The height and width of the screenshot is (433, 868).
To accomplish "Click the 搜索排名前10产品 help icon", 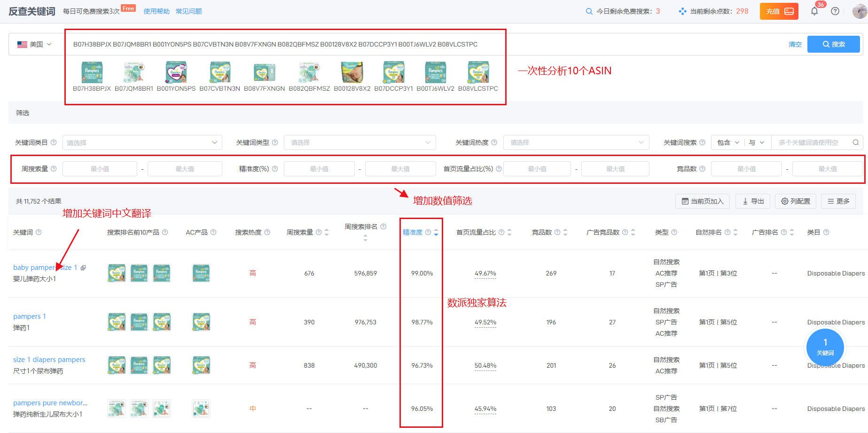I will pyautogui.click(x=165, y=232).
